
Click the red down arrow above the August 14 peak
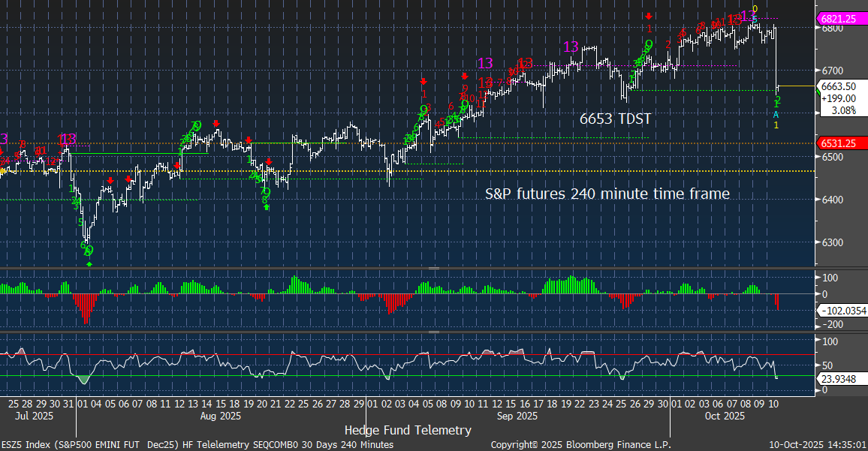(x=215, y=123)
